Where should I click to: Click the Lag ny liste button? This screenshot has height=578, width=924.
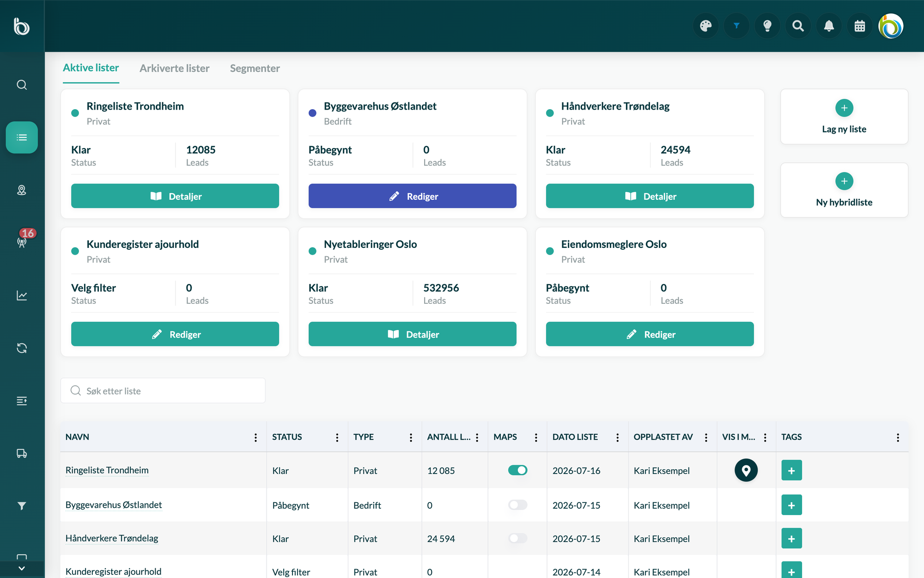tap(844, 117)
